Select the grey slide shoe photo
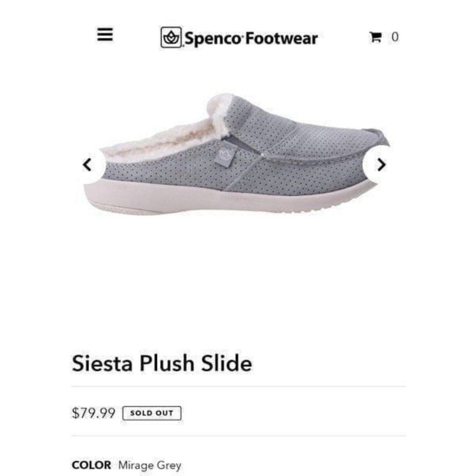The width and height of the screenshot is (476, 476). coord(237,155)
